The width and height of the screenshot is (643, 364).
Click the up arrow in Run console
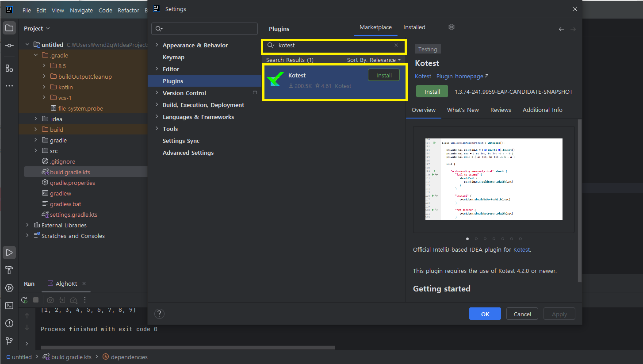pyautogui.click(x=27, y=316)
